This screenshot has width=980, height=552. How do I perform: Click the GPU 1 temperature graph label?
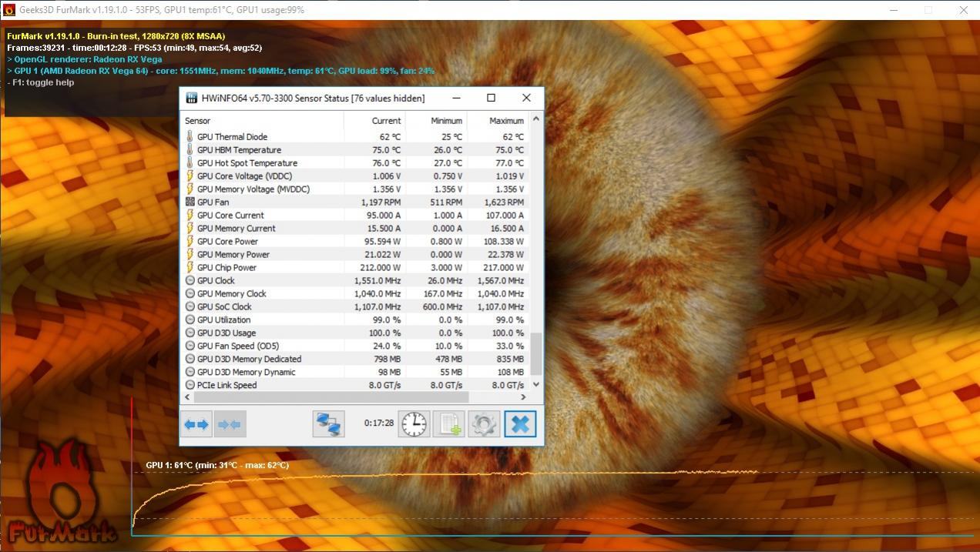(x=217, y=465)
